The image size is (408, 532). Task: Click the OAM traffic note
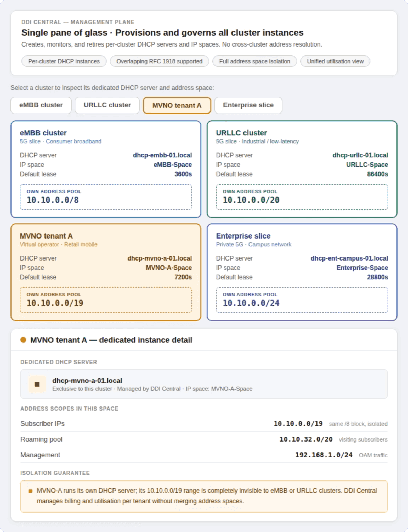(x=373, y=455)
